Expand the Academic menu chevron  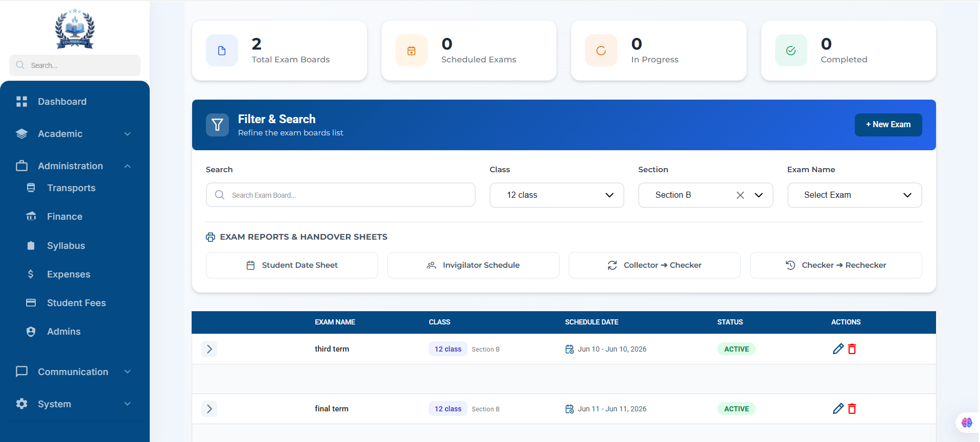tap(128, 134)
